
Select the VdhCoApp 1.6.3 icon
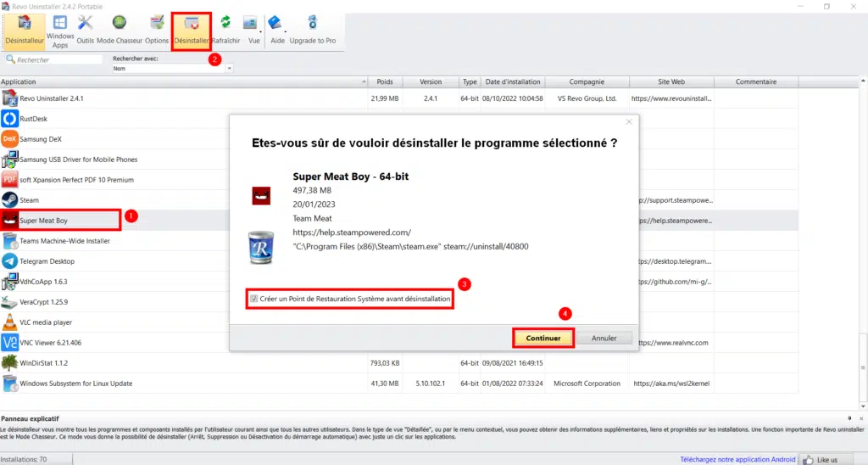(9, 282)
